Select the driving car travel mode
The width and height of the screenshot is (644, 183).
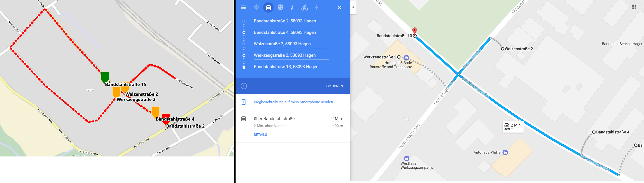(x=268, y=8)
